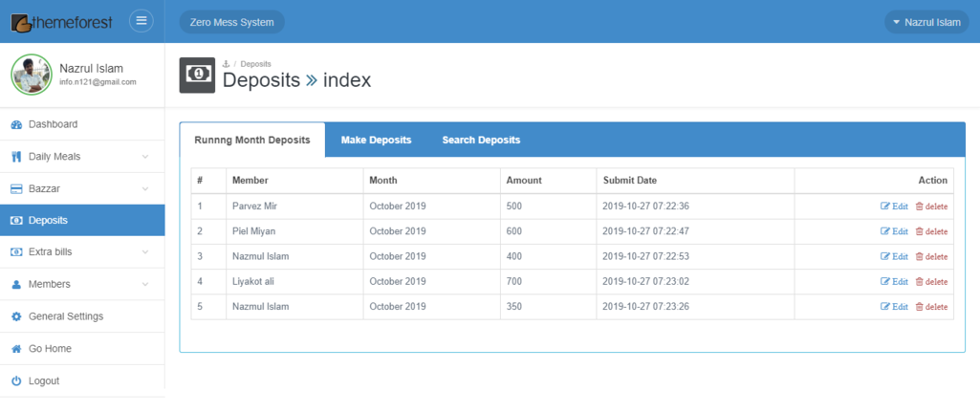This screenshot has height=413, width=980.
Task: Expand the Members submenu chevron
Action: 144,285
